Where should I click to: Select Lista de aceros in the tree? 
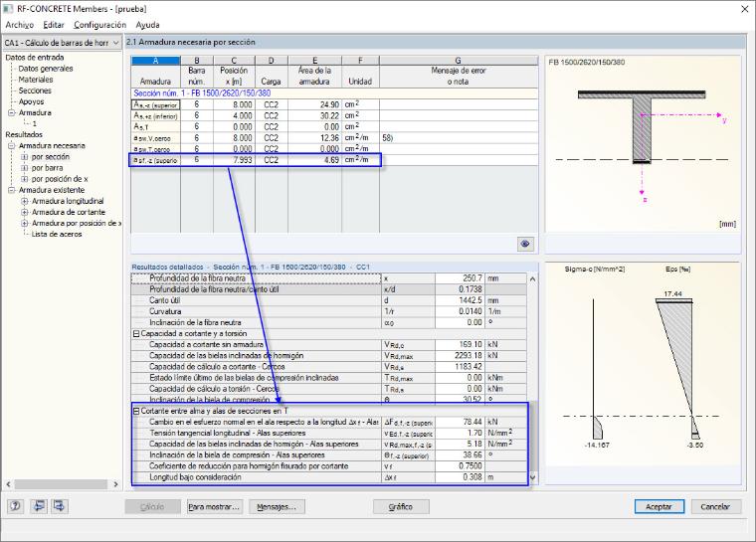tap(57, 235)
